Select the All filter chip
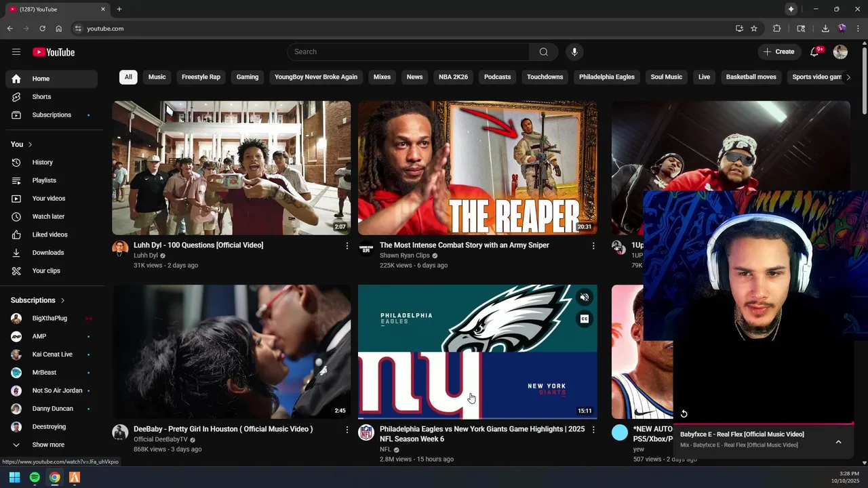868x488 pixels. pos(128,77)
